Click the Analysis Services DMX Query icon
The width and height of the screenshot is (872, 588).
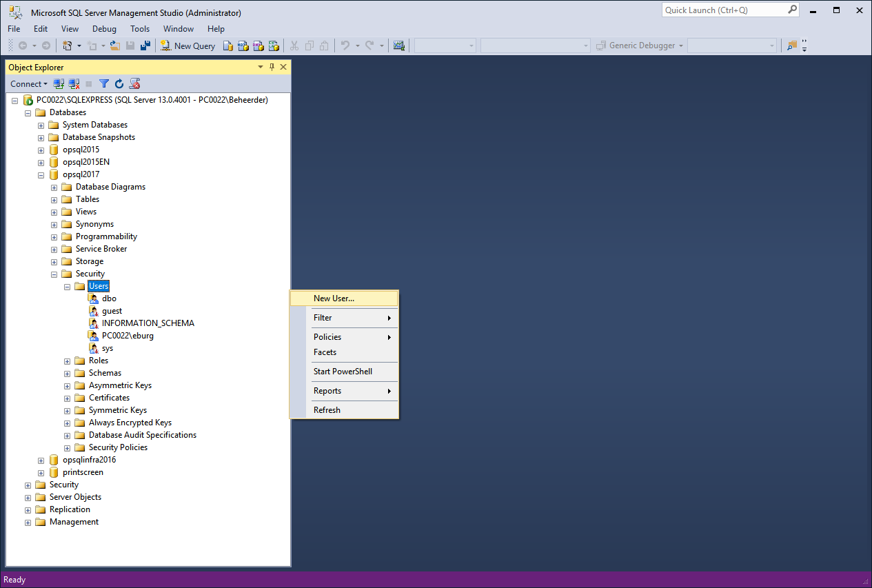tap(258, 45)
